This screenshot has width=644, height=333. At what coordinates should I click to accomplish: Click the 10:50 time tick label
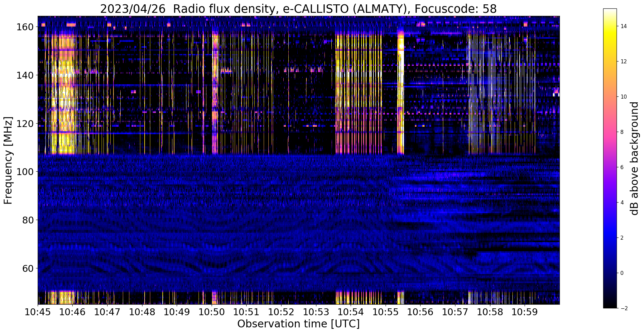click(212, 312)
